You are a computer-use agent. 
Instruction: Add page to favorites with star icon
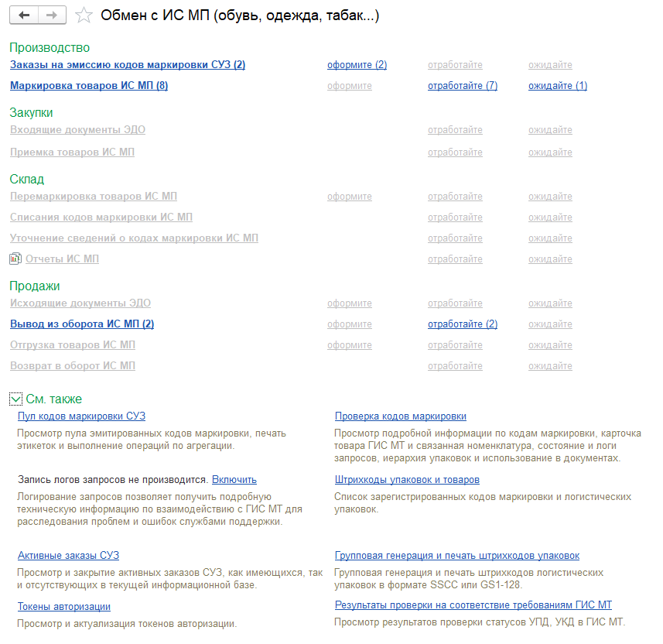point(84,15)
